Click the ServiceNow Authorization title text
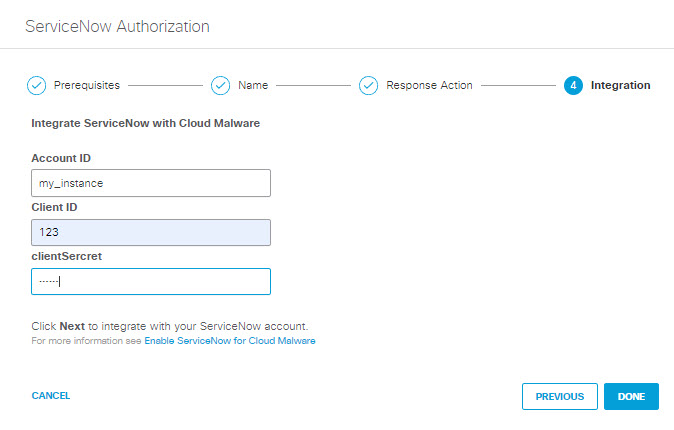The width and height of the screenshot is (674, 430). pos(117,27)
